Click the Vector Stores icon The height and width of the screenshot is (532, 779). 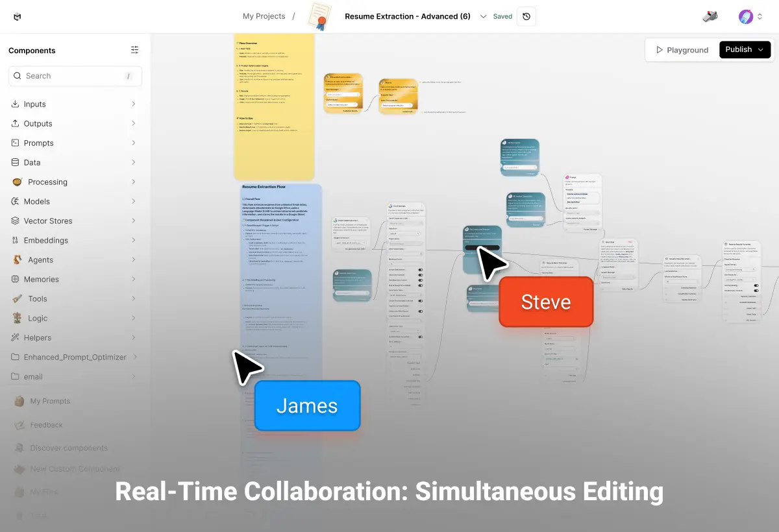coord(16,221)
